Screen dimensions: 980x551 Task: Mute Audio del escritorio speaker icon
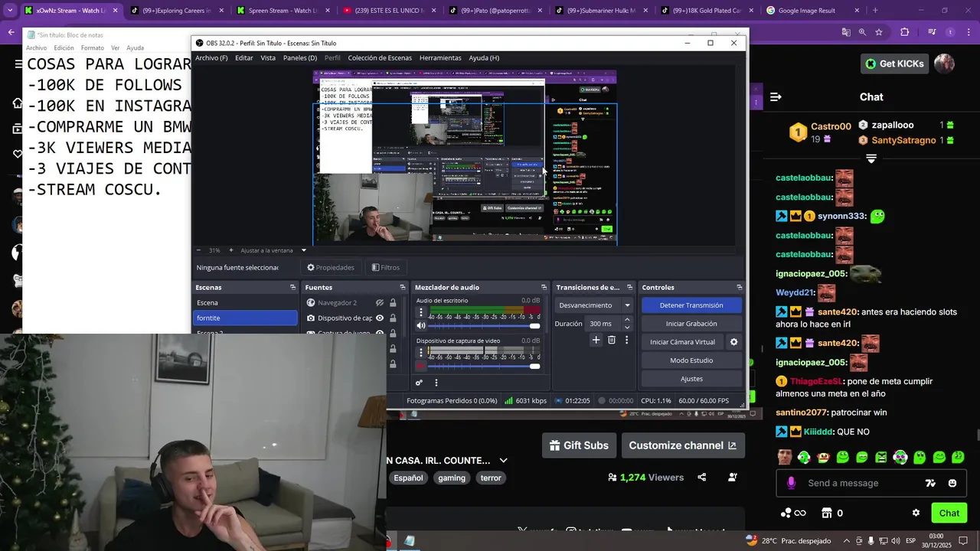(x=420, y=325)
